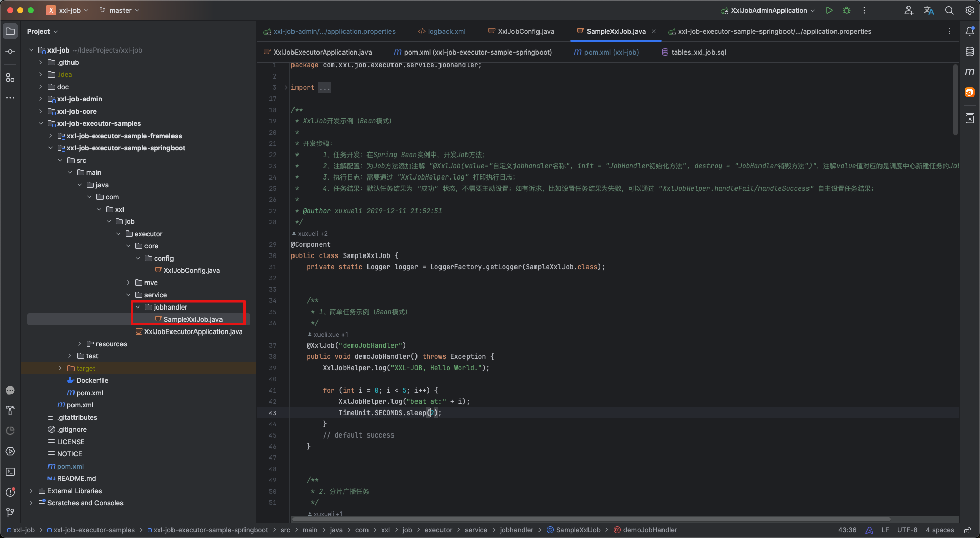Open the AI chat bubble tool window
The width and height of the screenshot is (980, 538).
(x=10, y=390)
